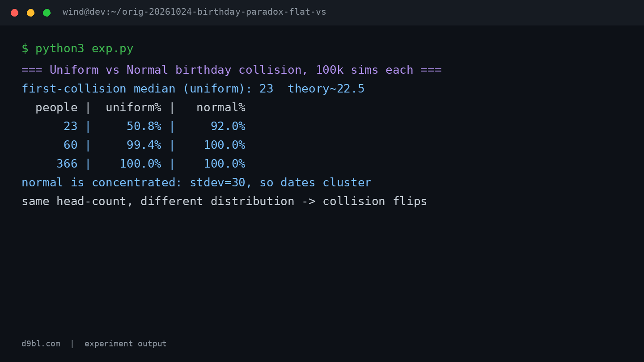Click the normal% column header
The width and height of the screenshot is (644, 362).
[221, 107]
